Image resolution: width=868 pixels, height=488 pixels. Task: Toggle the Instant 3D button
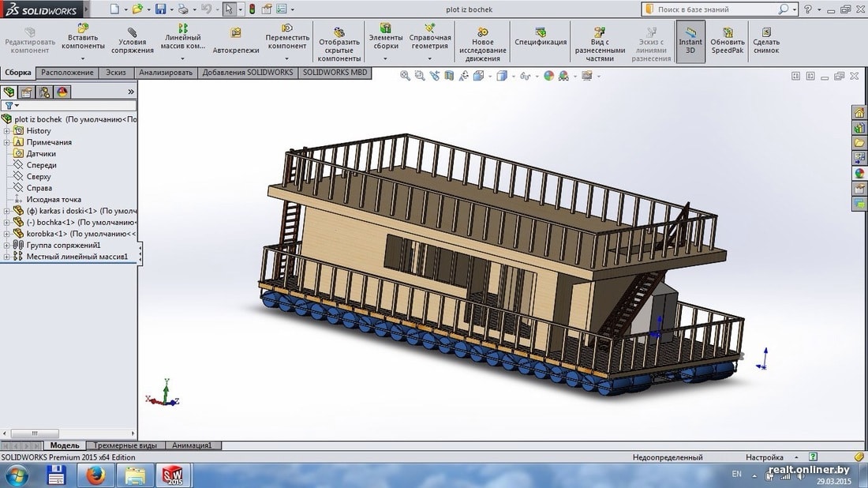click(x=690, y=32)
